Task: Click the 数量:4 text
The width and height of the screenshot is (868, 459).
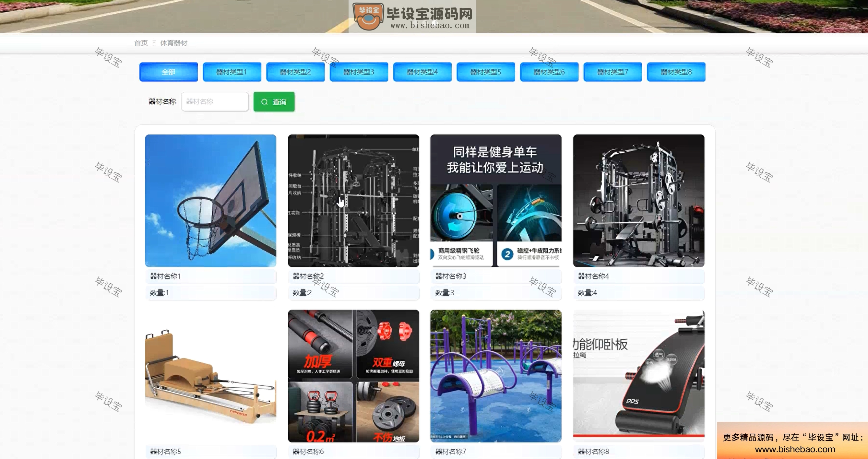Action: click(x=587, y=293)
